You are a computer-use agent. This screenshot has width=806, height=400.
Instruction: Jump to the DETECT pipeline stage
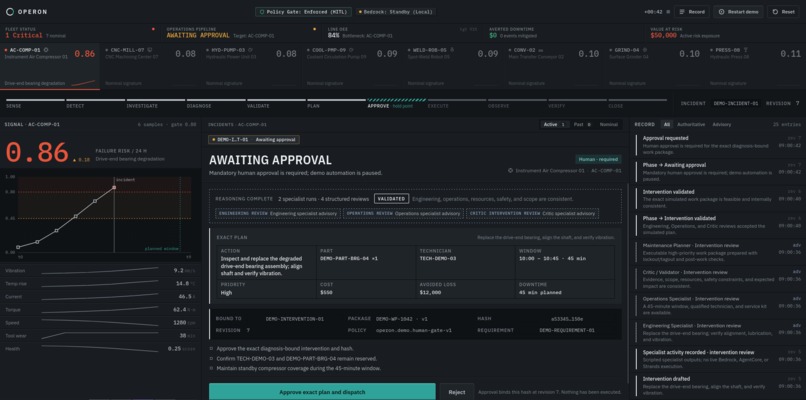point(95,103)
